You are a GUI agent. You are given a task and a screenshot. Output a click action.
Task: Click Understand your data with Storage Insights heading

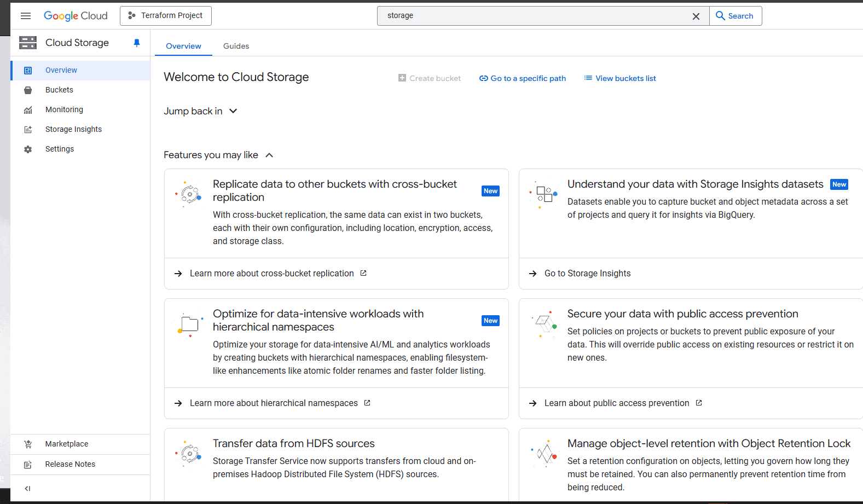coord(696,184)
